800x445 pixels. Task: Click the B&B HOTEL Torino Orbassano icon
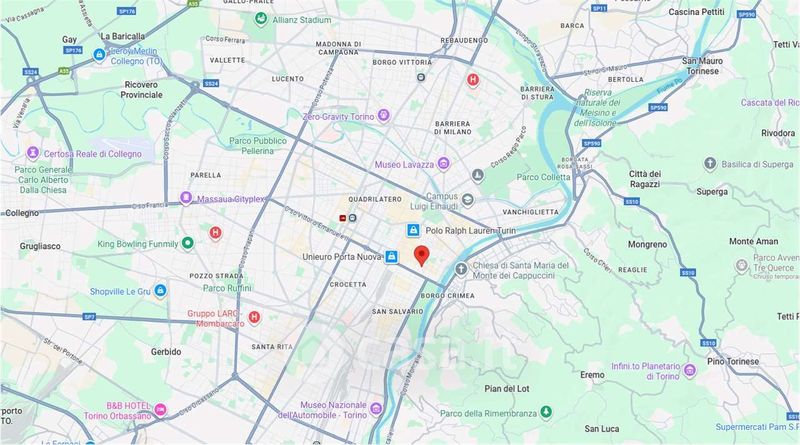pos(160,410)
